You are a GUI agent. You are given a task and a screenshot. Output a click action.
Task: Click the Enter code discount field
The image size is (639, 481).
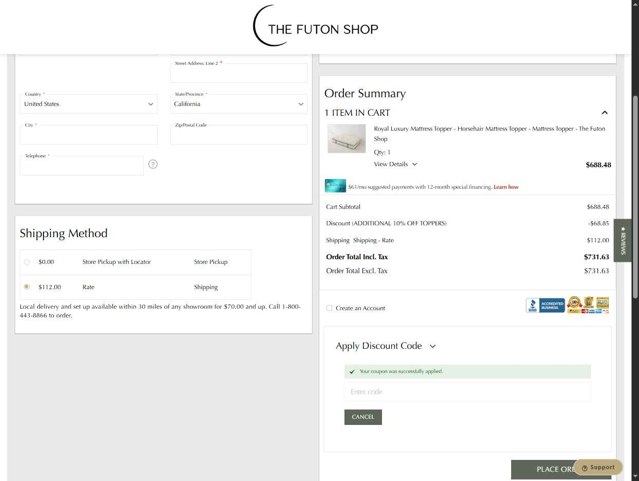point(467,392)
